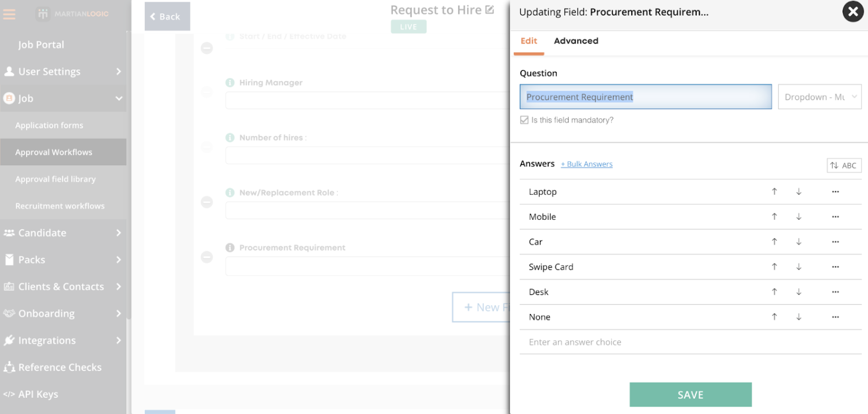Expand the User Settings sidebar menu
Screen dimensions: 868x414
coord(62,72)
